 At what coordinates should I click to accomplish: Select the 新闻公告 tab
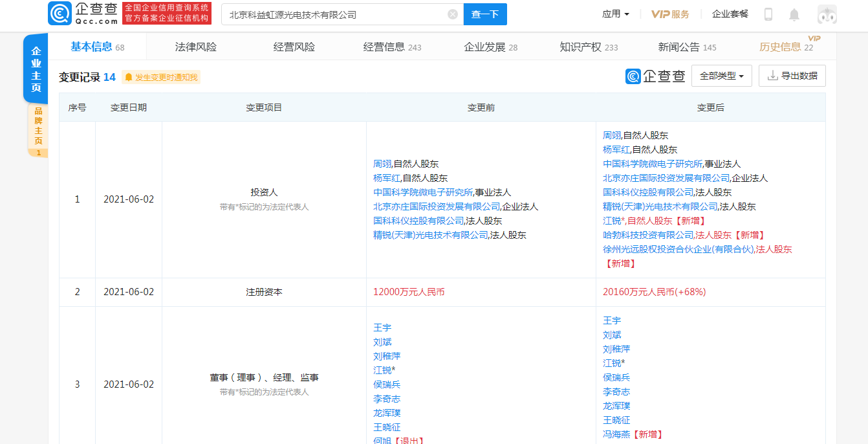pyautogui.click(x=688, y=47)
